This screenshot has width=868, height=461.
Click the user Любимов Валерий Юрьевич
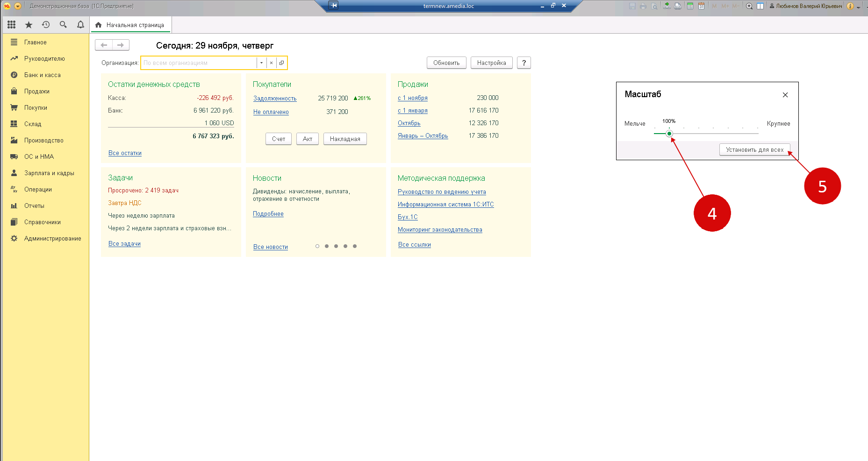[x=805, y=6]
